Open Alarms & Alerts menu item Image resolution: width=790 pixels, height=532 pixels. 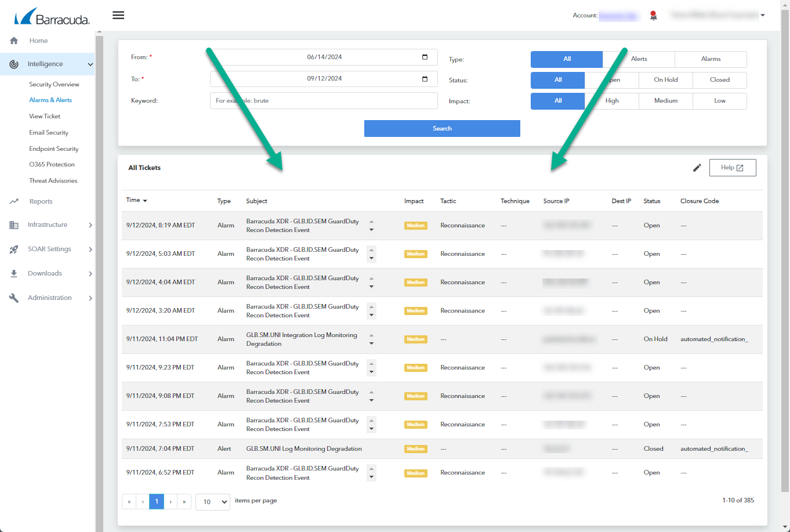click(x=50, y=100)
